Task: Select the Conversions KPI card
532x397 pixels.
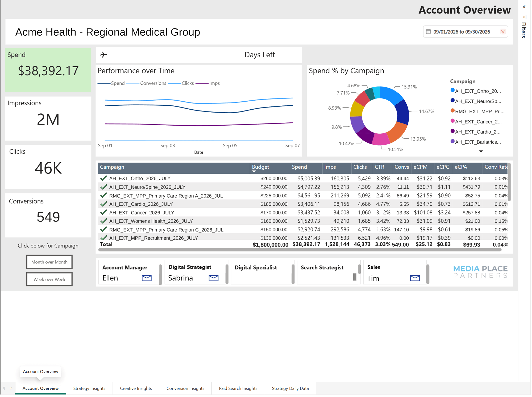Action: (x=48, y=216)
